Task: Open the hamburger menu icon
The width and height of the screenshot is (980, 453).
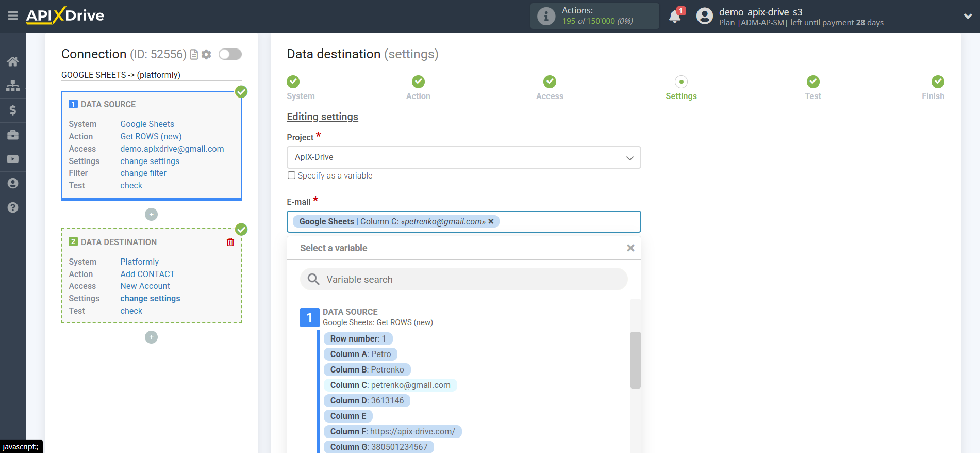Action: click(13, 16)
